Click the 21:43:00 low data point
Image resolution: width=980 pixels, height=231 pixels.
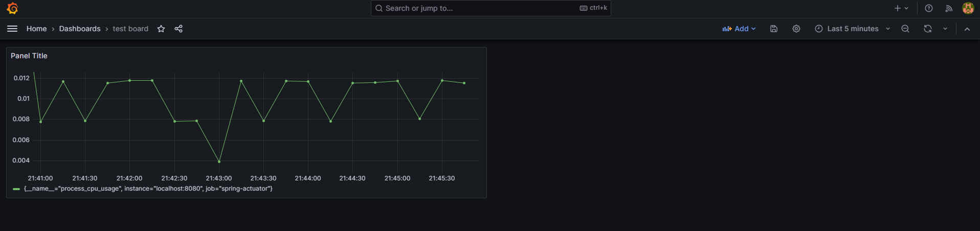coord(219,162)
